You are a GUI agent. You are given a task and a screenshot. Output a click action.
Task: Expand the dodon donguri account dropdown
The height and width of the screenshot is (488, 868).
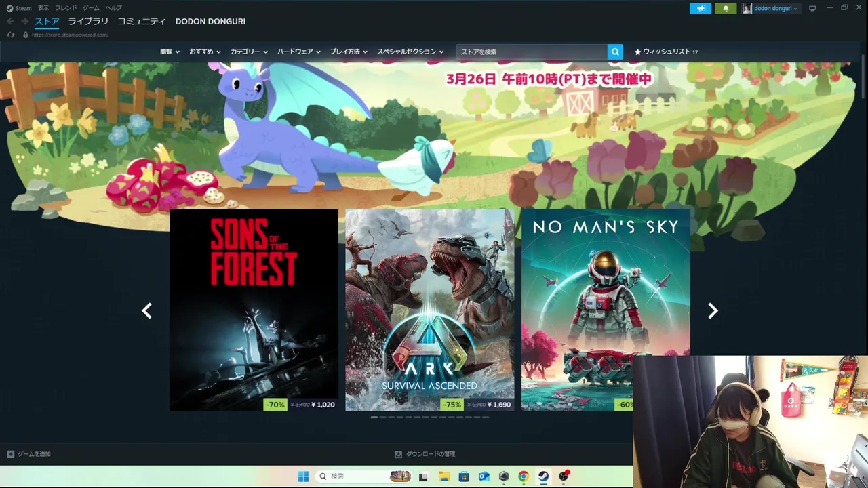click(x=776, y=8)
